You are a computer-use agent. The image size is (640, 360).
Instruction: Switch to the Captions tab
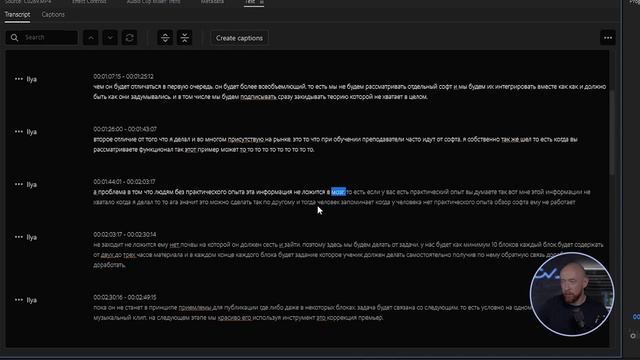[53, 14]
